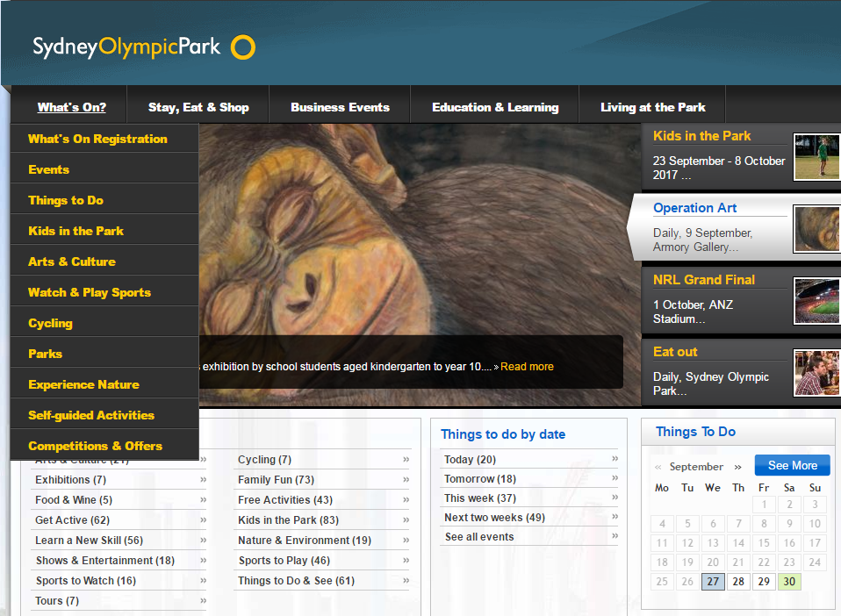Click the Operation Art chimp thumbnail

(817, 229)
